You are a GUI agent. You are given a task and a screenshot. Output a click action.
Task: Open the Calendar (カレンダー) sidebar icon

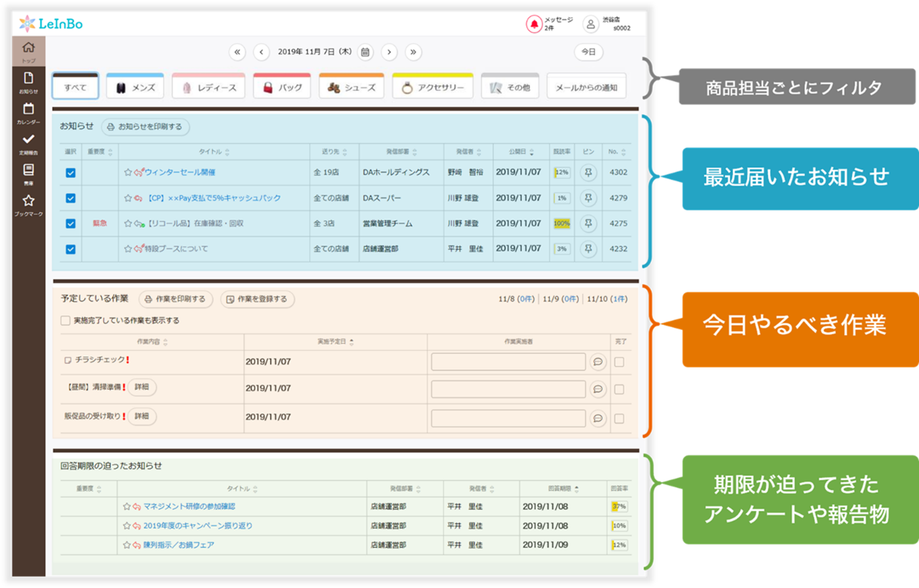click(x=28, y=111)
